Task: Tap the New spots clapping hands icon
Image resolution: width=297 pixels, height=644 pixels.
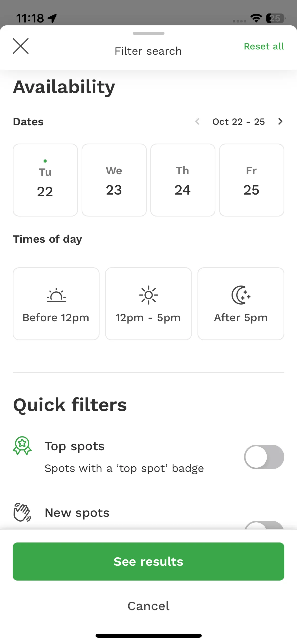Action: 22,512
